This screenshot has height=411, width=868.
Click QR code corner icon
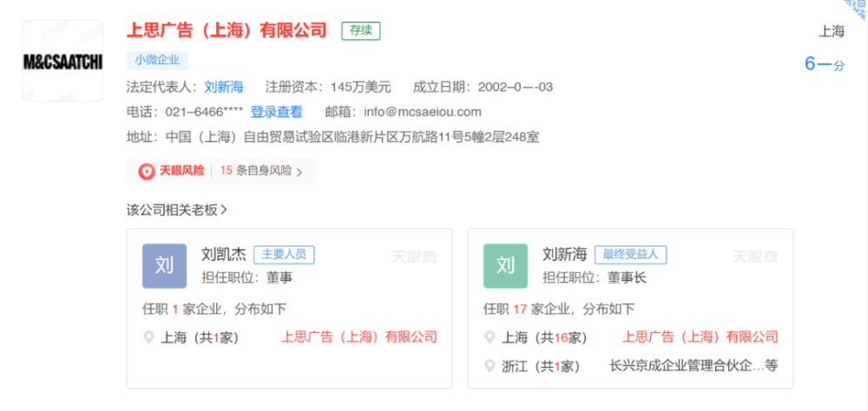click(856, 10)
